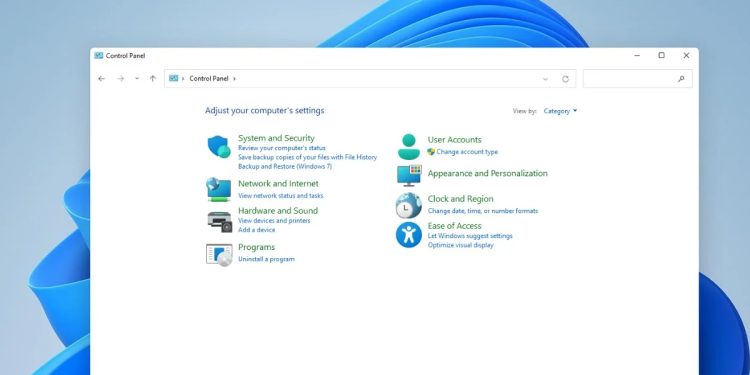Open recent locations dropdown arrow
The height and width of the screenshot is (375, 750).
137,79
